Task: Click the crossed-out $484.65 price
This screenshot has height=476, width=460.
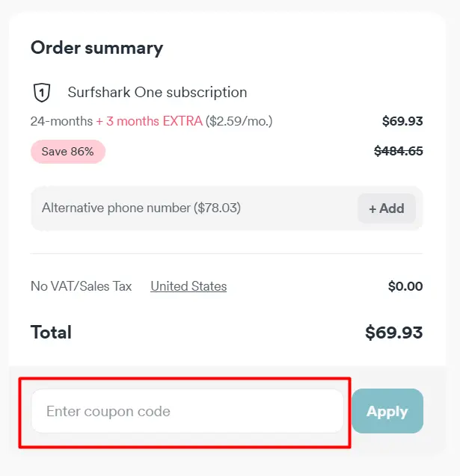Action: 398,151
